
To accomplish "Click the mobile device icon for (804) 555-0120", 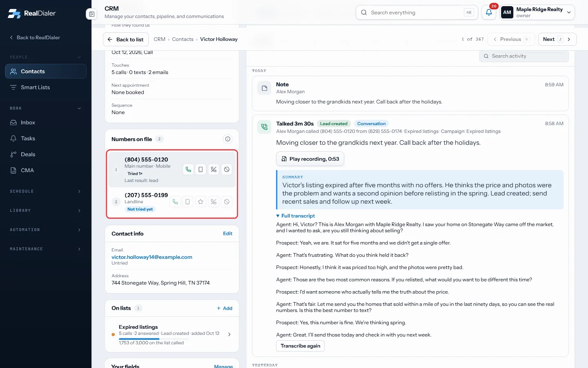I will (200, 169).
